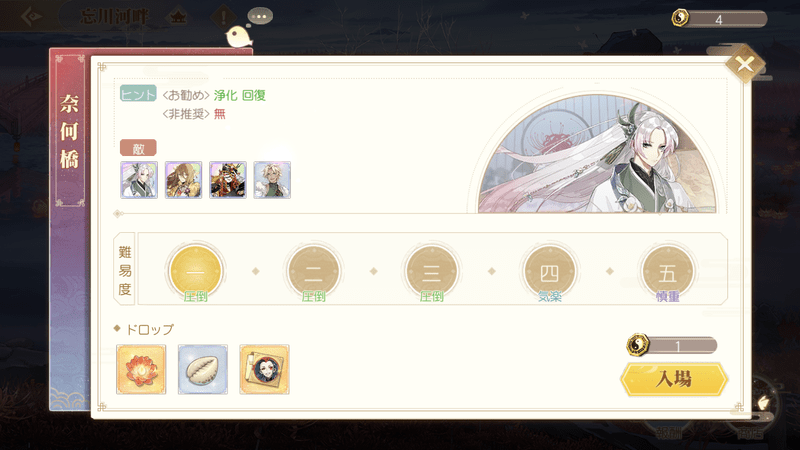800x450 pixels.
Task: Inspect the red-armored enemy portrait
Action: tap(228, 180)
